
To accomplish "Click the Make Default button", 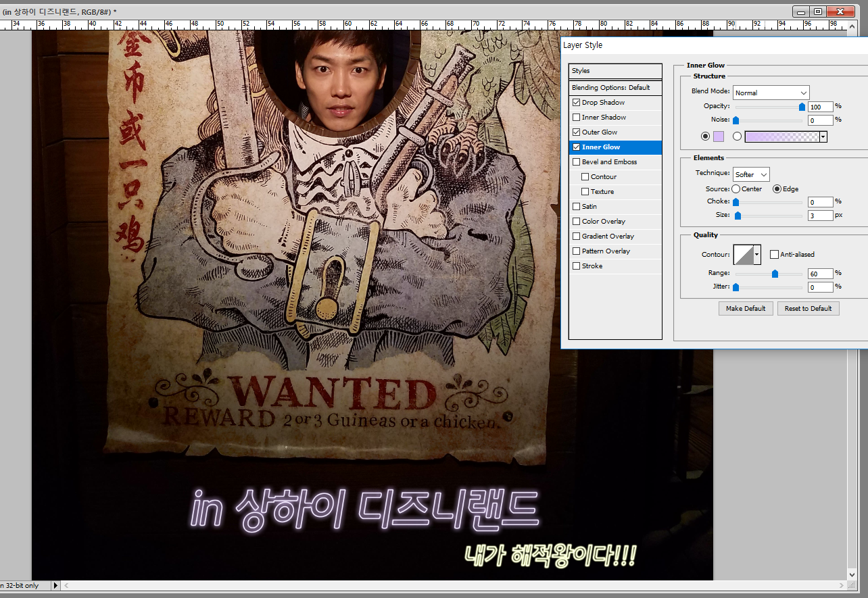I will tap(746, 308).
